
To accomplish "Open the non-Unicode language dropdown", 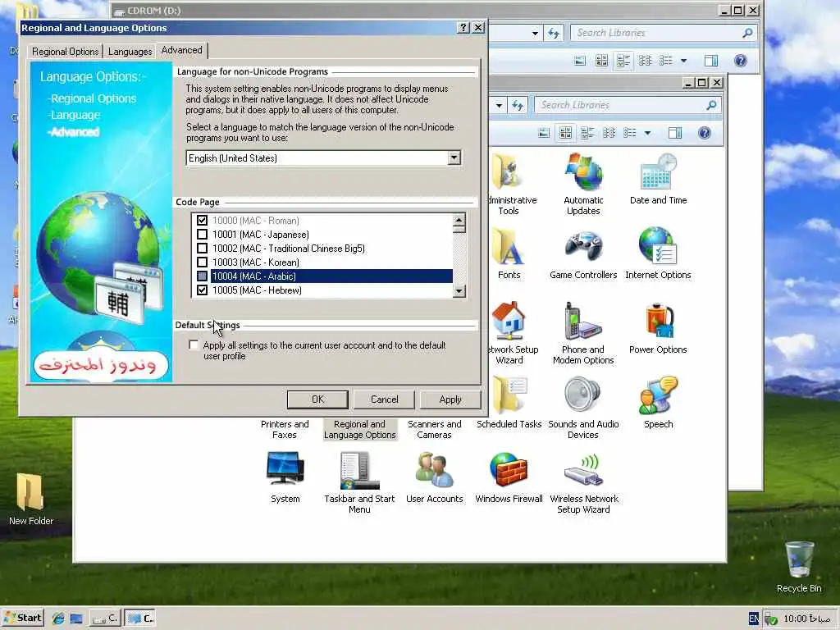I will click(454, 157).
